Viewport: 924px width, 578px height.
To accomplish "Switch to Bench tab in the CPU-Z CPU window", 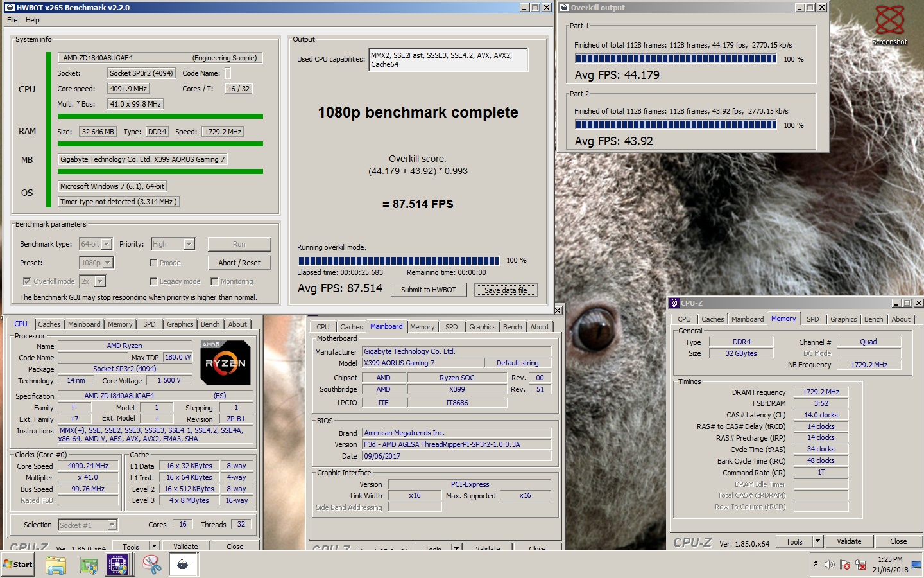I will point(210,324).
